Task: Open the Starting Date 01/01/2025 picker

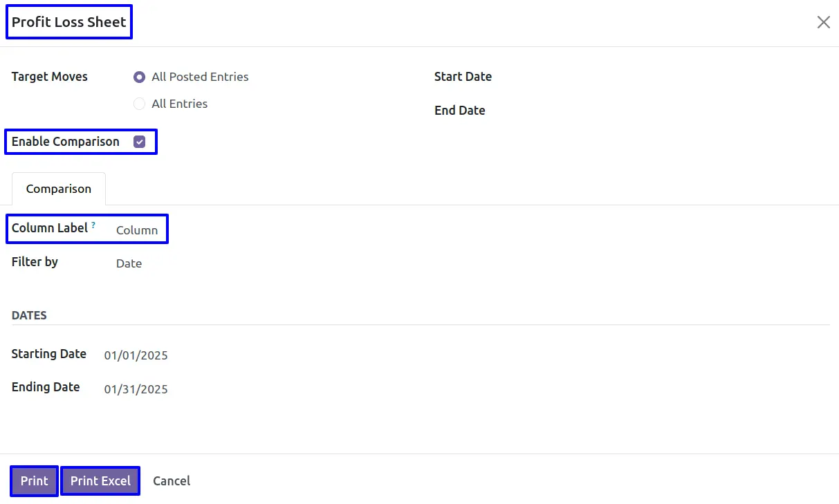Action: coord(136,355)
